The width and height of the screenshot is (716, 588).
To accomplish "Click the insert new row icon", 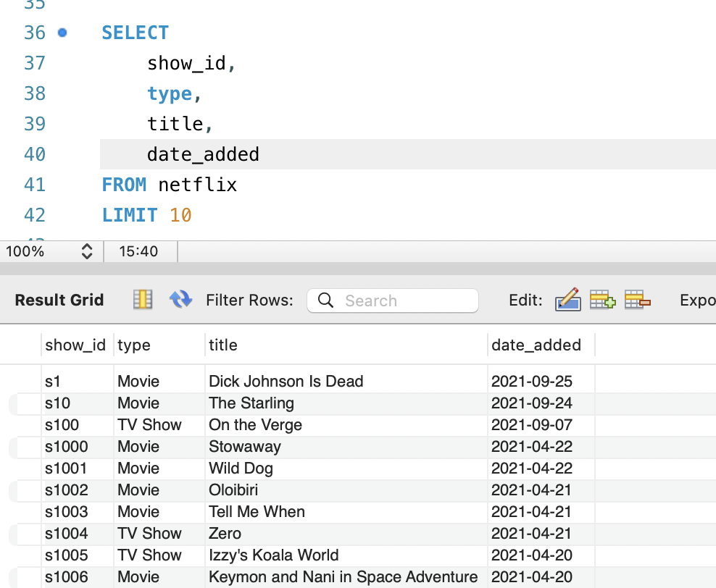I will tap(602, 301).
